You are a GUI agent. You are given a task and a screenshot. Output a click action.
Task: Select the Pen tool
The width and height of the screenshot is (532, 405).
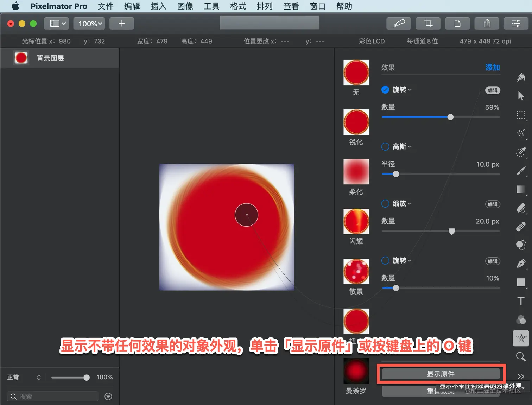click(x=521, y=264)
